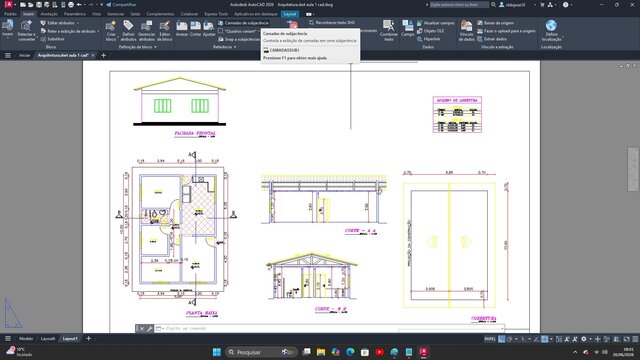The image size is (640, 360).
Task: Click Baixar da origem
Action: (x=496, y=23)
